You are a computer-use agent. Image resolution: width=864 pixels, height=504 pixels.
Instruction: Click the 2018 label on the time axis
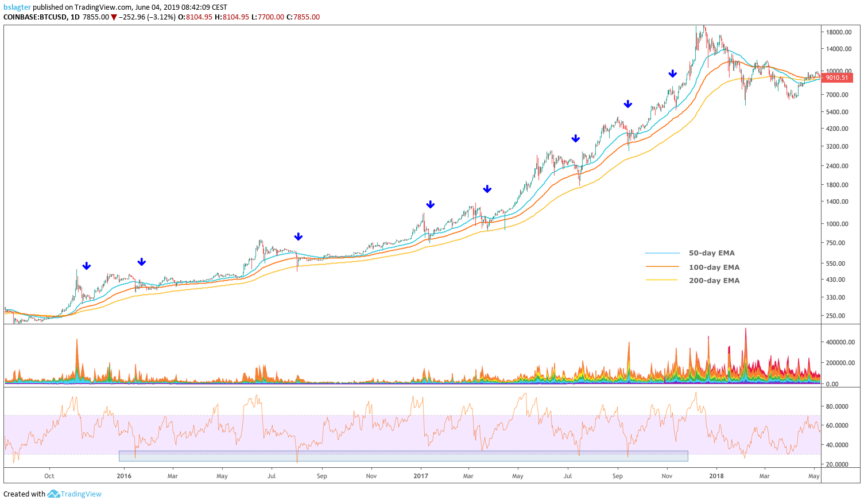pos(716,476)
